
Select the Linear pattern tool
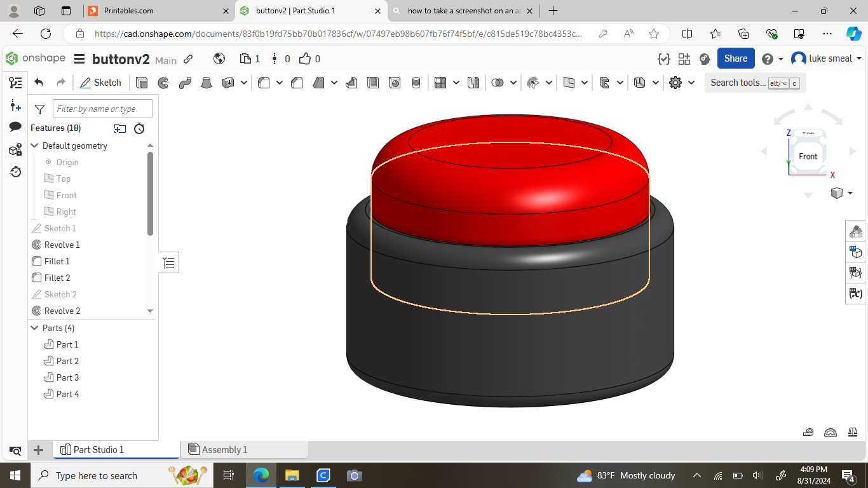click(x=440, y=83)
